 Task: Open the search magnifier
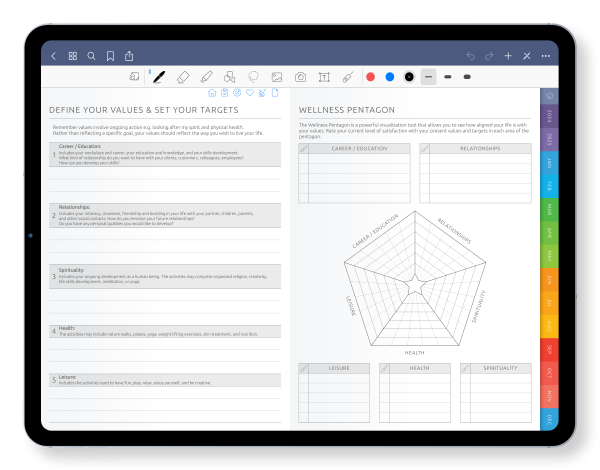[91, 56]
